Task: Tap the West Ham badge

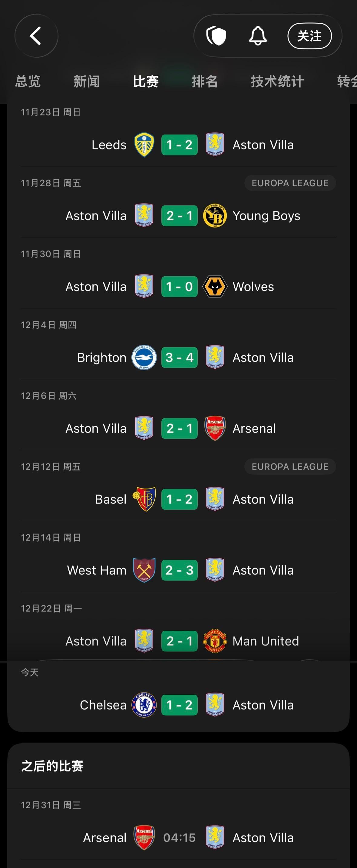Action: coord(144,570)
